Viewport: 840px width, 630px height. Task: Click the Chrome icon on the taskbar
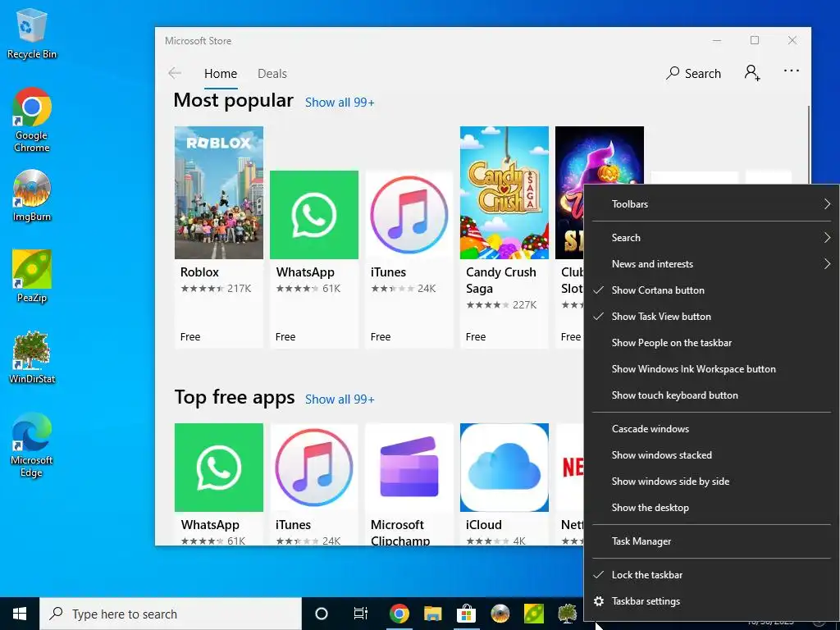(x=399, y=614)
